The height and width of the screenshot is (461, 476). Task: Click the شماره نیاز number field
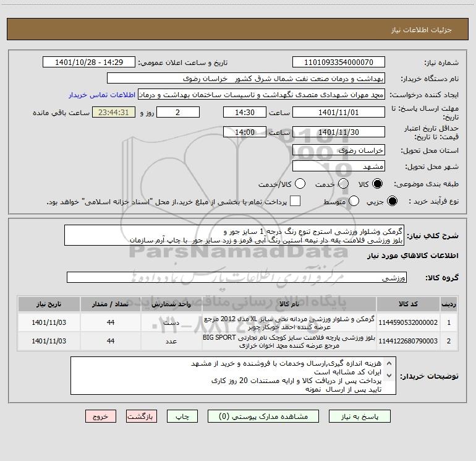tap(339, 62)
